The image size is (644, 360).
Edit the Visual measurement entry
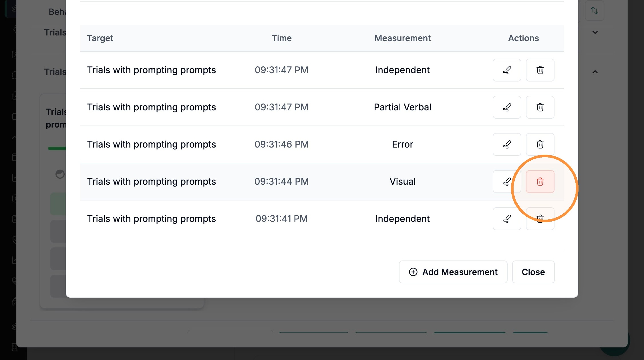click(x=507, y=182)
